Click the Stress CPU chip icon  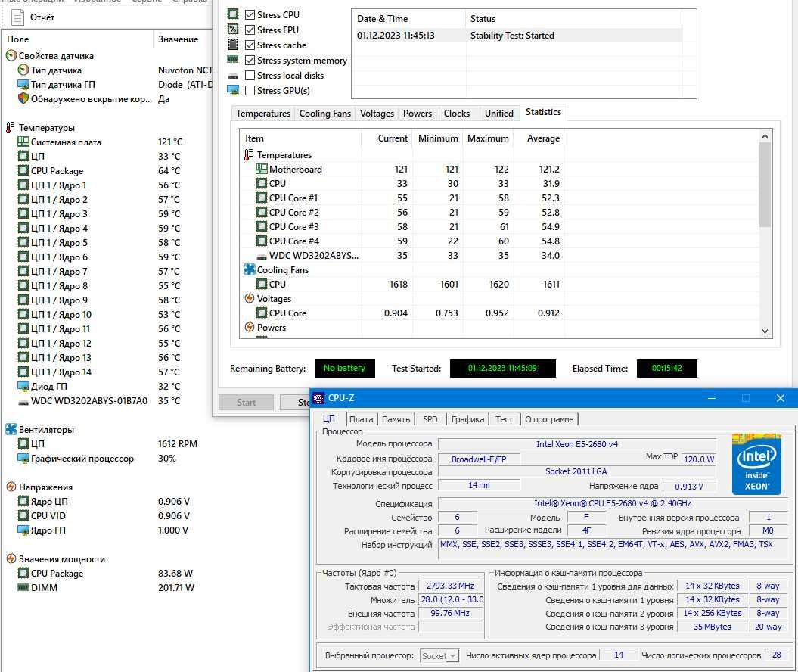pyautogui.click(x=232, y=14)
